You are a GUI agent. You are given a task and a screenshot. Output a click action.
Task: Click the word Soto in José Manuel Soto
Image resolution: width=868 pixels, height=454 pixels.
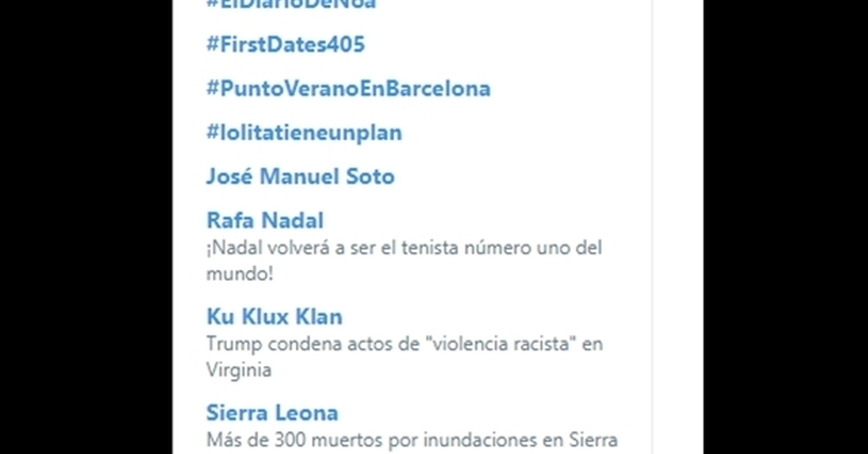point(370,176)
